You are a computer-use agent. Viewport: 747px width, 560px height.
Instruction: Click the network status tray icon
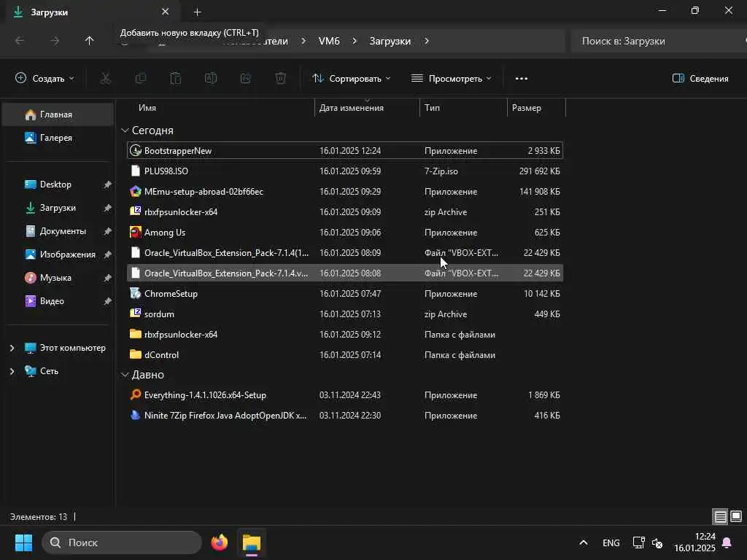(638, 542)
